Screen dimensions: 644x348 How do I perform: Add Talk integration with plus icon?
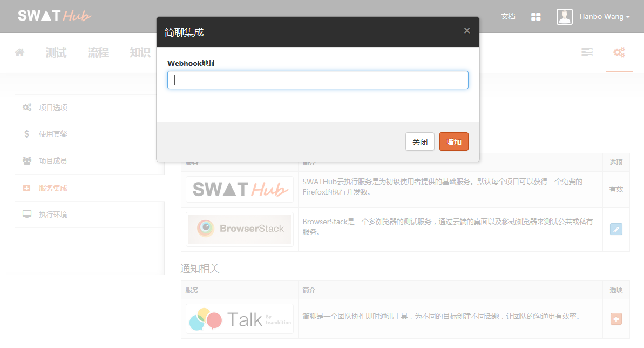[616, 319]
